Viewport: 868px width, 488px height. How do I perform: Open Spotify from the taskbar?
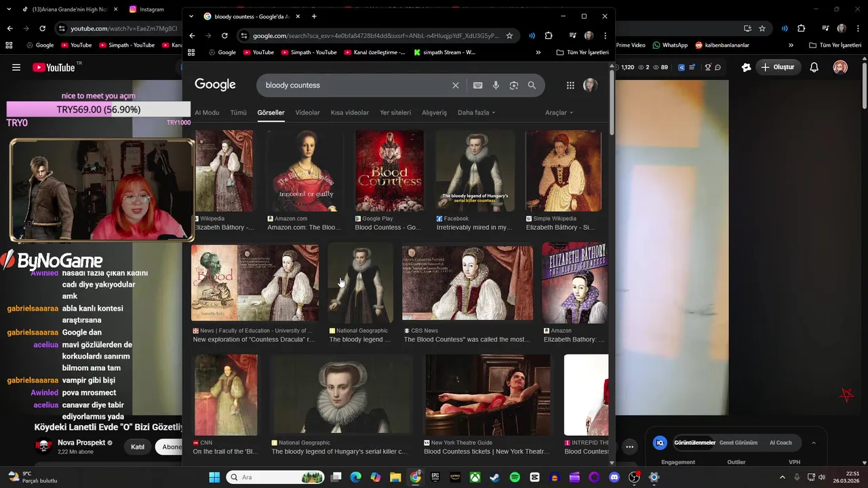(515, 477)
